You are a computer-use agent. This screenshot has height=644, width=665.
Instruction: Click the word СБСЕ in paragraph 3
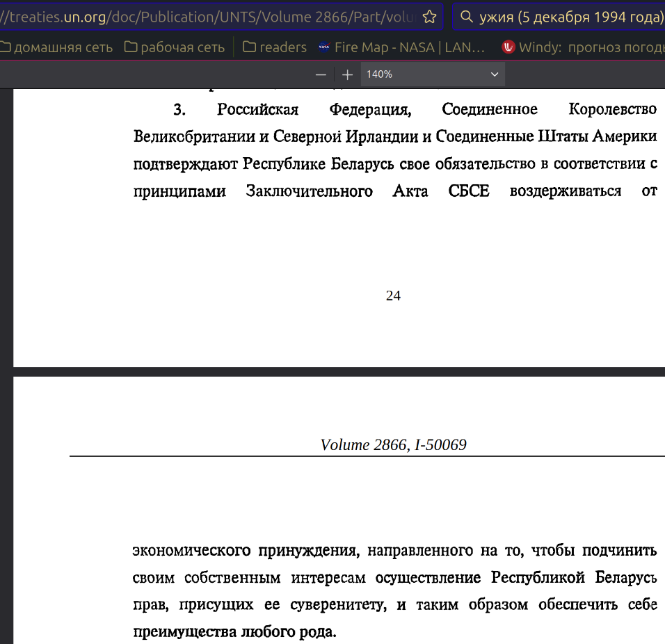pos(469,191)
